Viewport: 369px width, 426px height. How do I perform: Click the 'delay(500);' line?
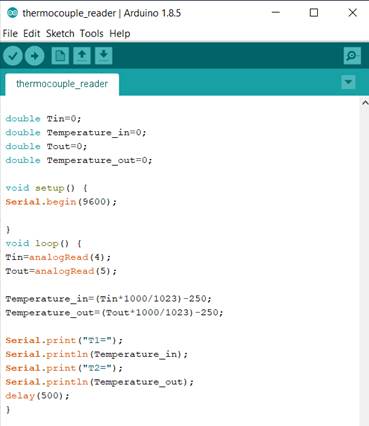tap(37, 396)
